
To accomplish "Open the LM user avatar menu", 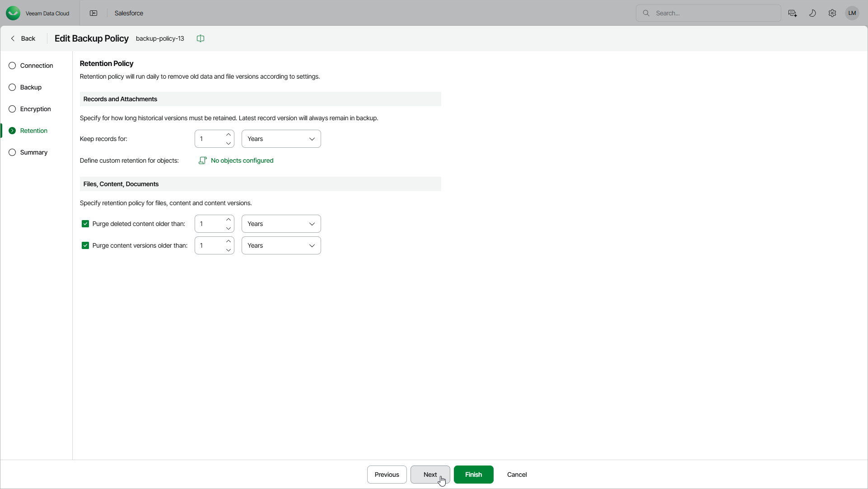I will 852,13.
